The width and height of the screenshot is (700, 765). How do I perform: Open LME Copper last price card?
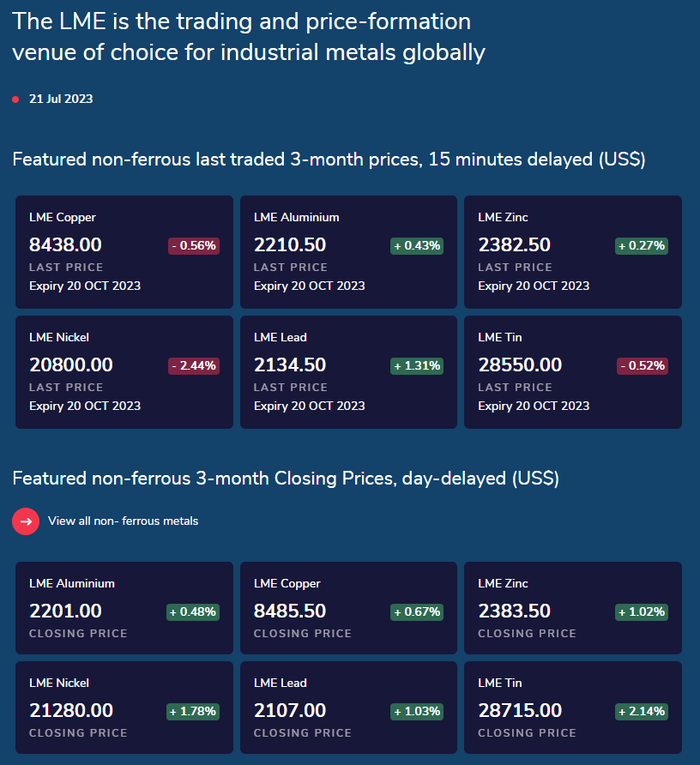tap(124, 252)
